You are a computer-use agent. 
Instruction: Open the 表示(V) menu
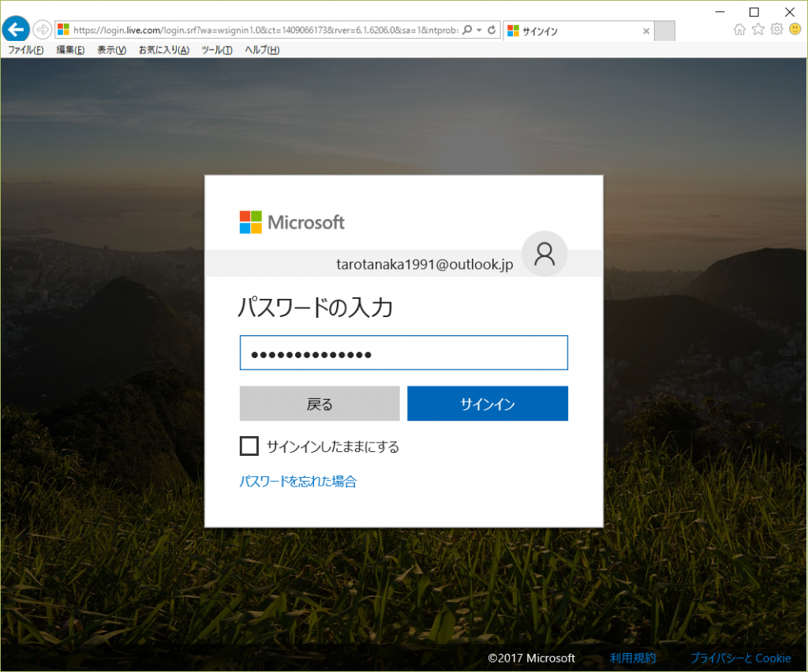coord(112,50)
